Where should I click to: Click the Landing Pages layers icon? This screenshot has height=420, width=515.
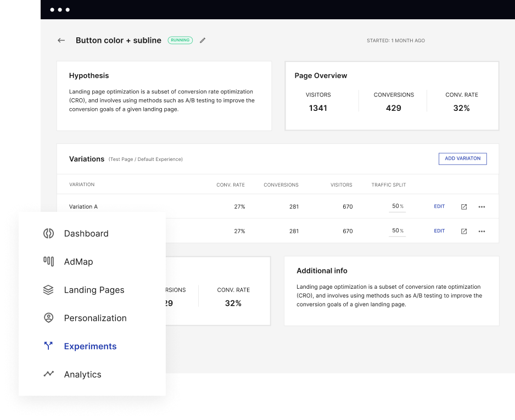coord(48,289)
